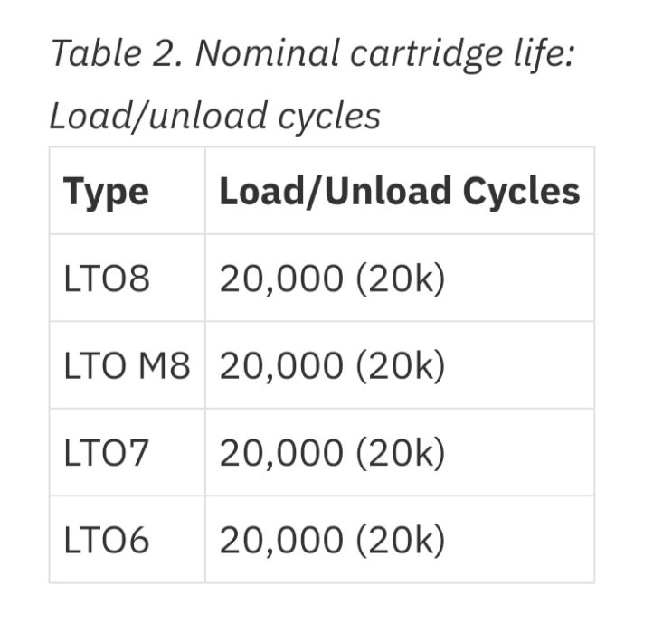Click the LTO M8 type cell

(127, 366)
